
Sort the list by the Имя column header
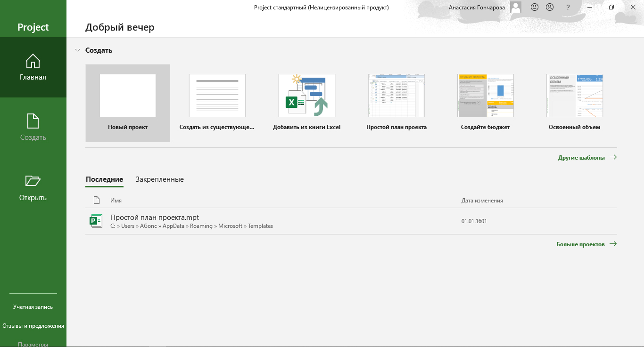[x=116, y=201]
